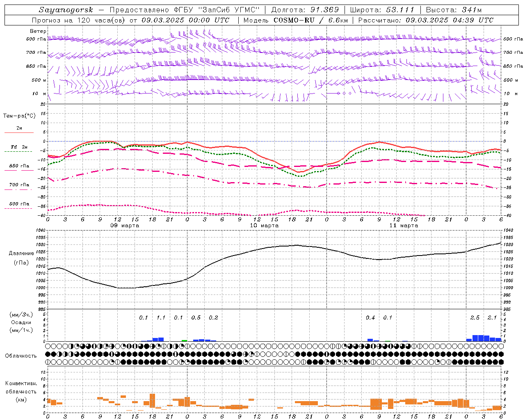
Task: Click the 09 марта date label
Action: point(125,226)
